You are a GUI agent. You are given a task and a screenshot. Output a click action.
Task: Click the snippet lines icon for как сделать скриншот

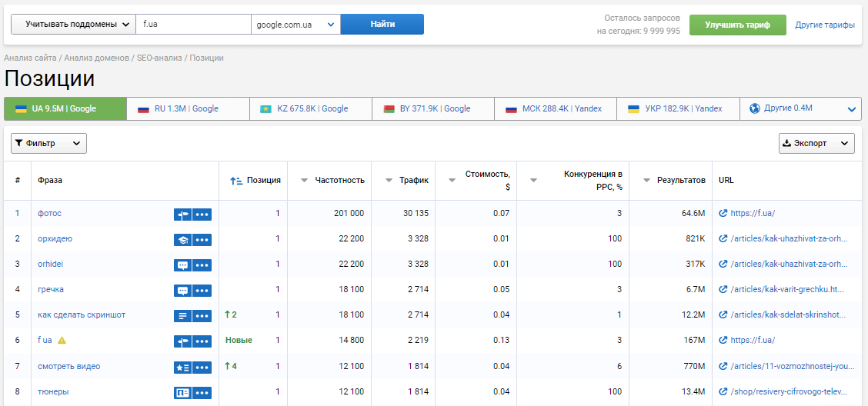tap(182, 316)
